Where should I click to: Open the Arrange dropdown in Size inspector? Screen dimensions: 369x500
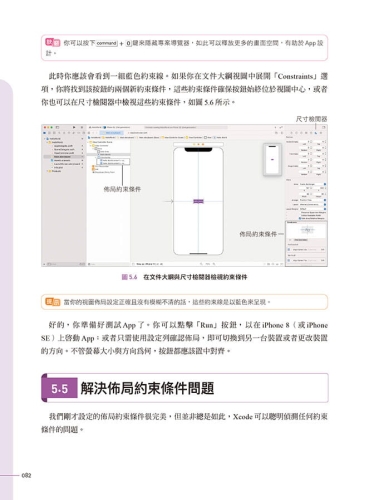[312, 200]
